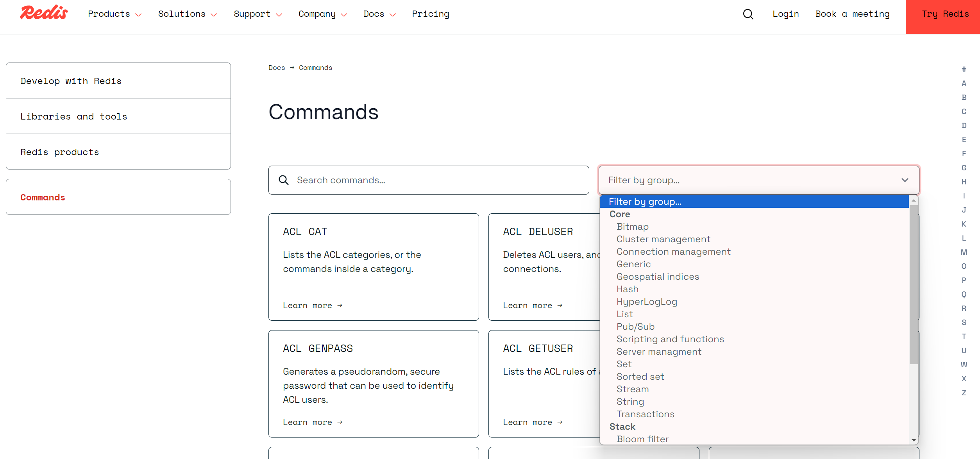The image size is (980, 459).
Task: Click the Try Redis button
Action: 945,14
